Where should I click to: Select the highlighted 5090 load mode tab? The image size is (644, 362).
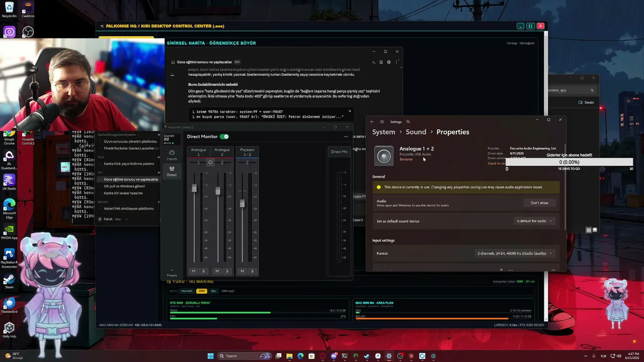[x=202, y=291]
